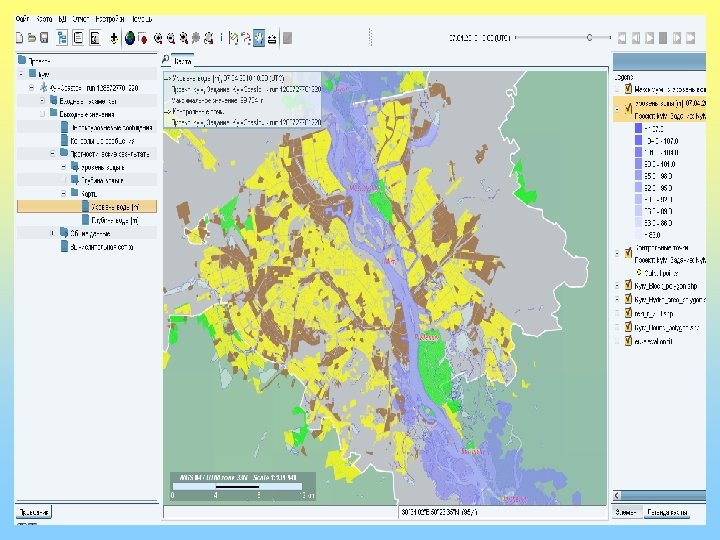Select the pan hand tool
Screen dimensions: 720x540
pos(259,38)
